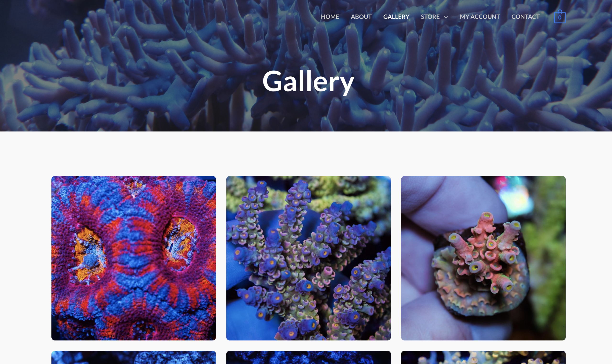Expand the STORE submenu chevron
The width and height of the screenshot is (612, 364).
point(446,17)
